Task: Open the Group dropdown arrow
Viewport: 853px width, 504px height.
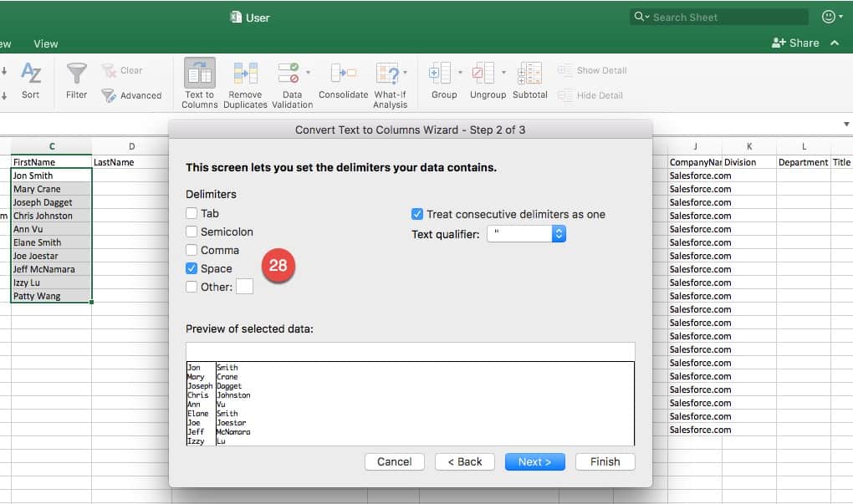Action: [459, 73]
